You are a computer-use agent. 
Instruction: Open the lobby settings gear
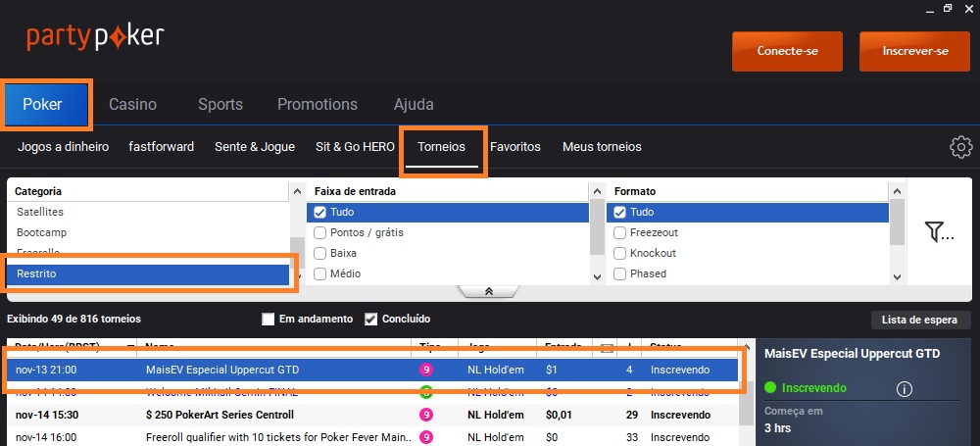pyautogui.click(x=960, y=147)
